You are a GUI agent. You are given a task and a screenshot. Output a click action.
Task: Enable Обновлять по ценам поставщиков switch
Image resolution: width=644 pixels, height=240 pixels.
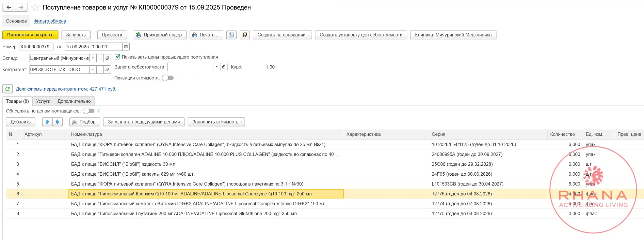88,111
